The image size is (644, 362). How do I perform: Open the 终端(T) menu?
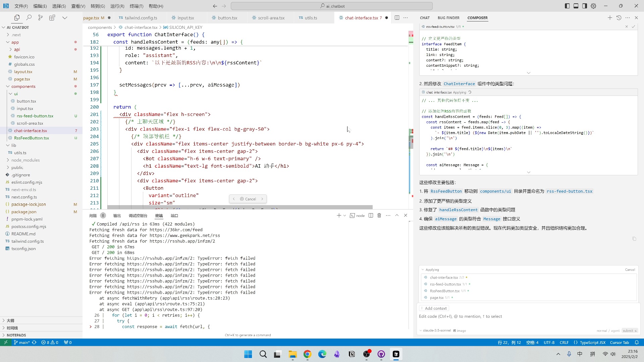(x=136, y=6)
